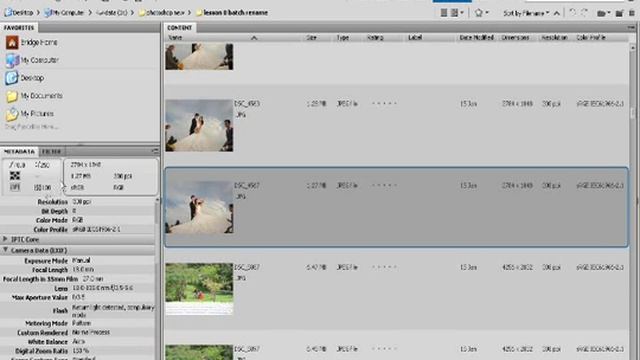Sort by Date Modified column header

(476, 38)
